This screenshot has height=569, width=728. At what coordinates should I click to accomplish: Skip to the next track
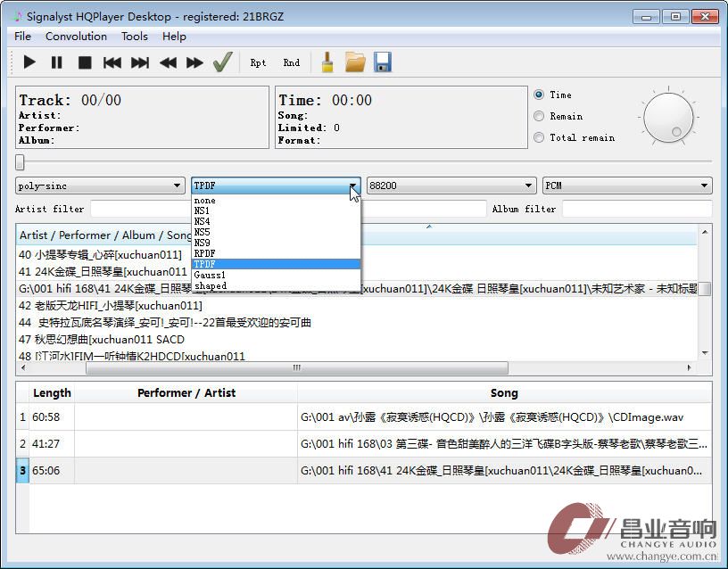click(140, 62)
